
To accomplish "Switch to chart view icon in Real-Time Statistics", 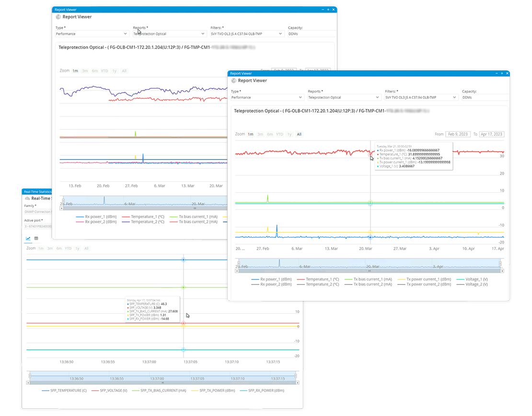I will 28,238.
